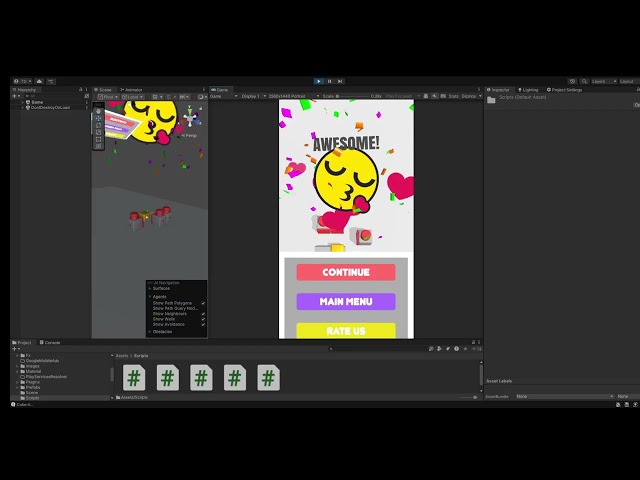This screenshot has width=640, height=480.
Task: Select the Scale tool in Scene overlay
Action: [x=98, y=132]
